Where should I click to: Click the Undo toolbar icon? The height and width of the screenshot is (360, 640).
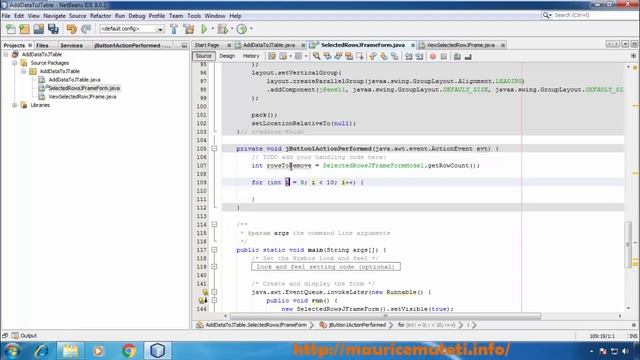click(71, 29)
